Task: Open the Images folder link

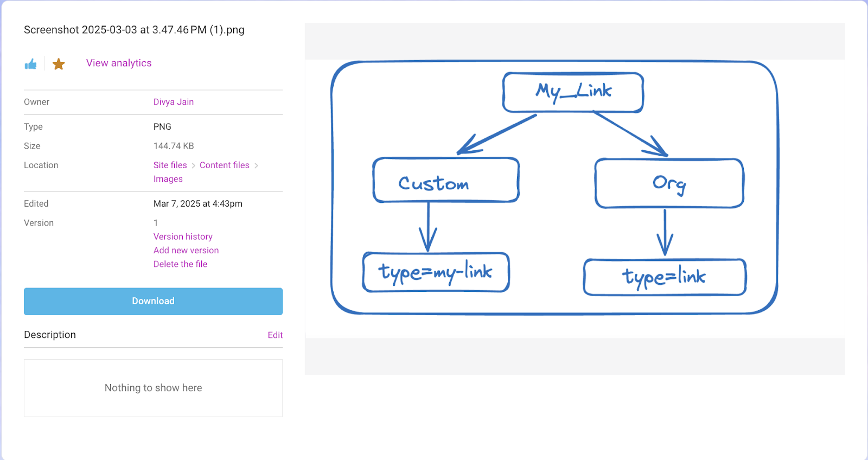Action: (168, 179)
